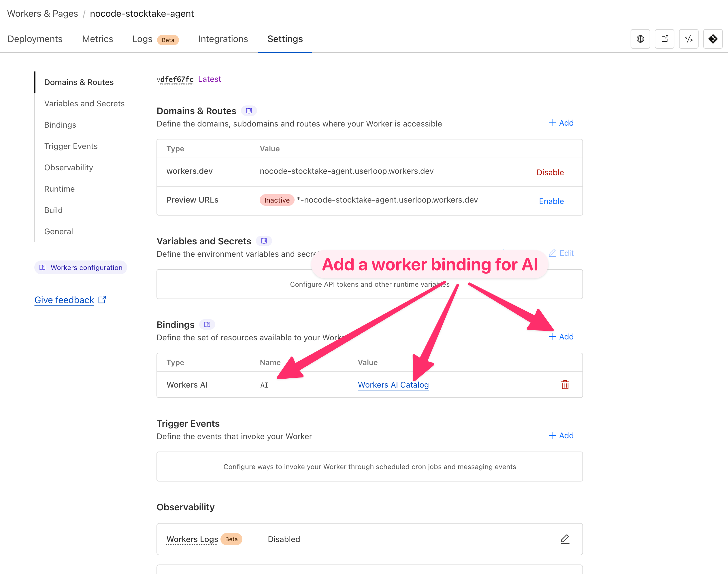
Task: Add a trigger event
Action: pyautogui.click(x=561, y=435)
